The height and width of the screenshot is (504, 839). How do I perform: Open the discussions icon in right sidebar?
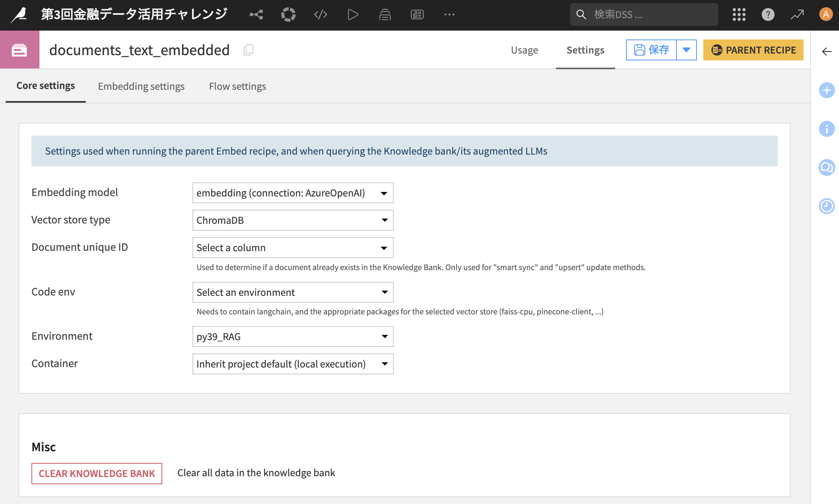pos(827,167)
